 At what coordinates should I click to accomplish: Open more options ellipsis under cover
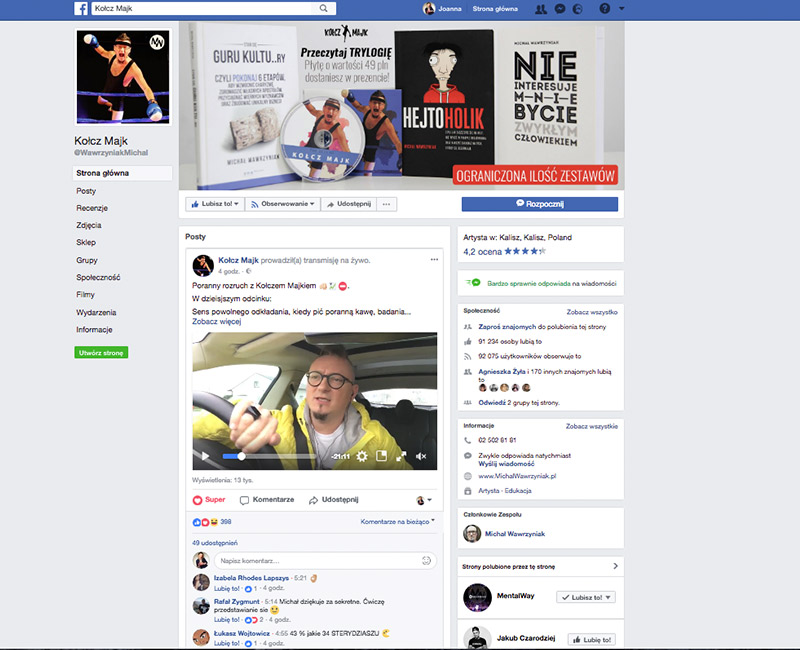(x=386, y=204)
